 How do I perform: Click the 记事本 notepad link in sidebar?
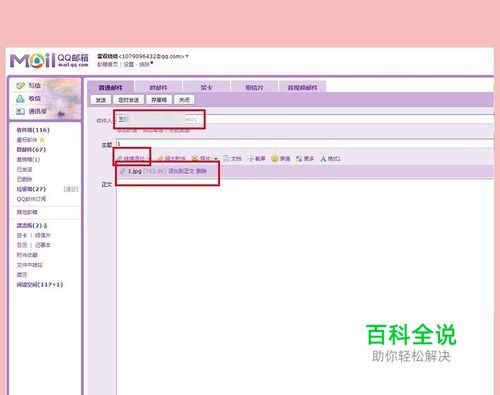(43, 245)
